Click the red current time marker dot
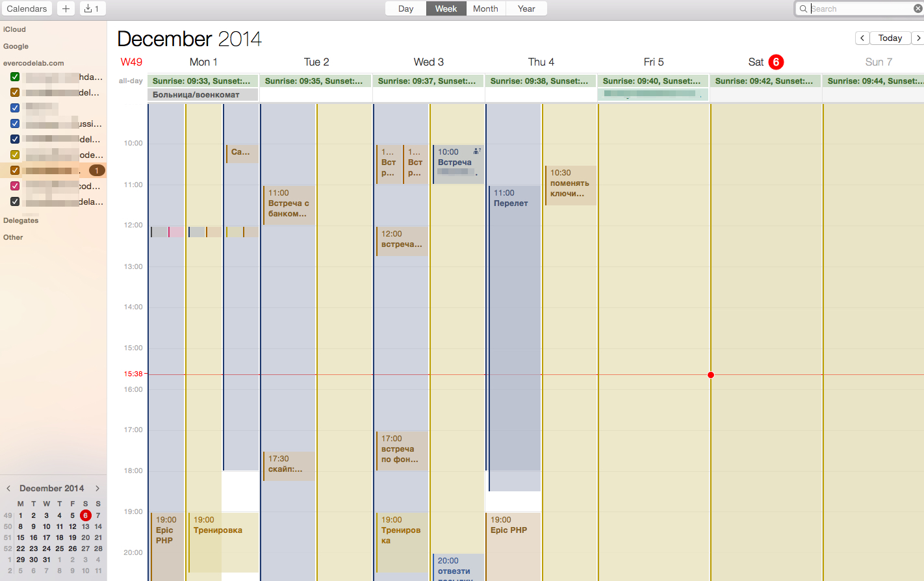Viewport: 924px width, 581px height. pos(711,374)
